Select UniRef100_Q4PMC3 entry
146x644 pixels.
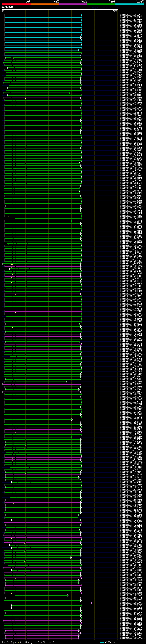[131, 63]
